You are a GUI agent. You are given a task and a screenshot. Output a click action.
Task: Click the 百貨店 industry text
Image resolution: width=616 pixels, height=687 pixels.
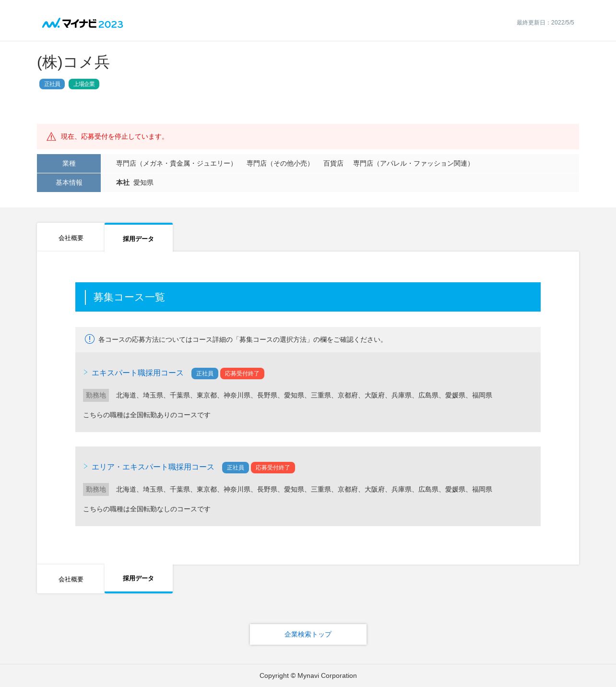point(333,163)
